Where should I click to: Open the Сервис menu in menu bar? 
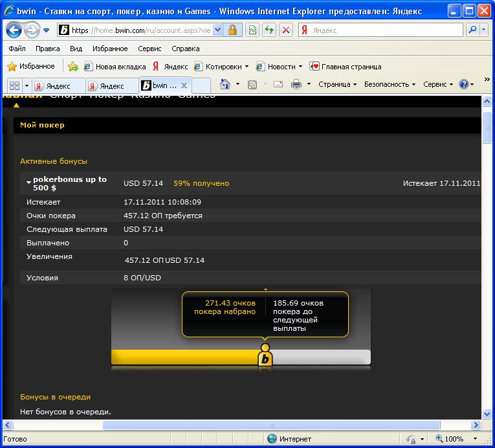click(x=149, y=49)
